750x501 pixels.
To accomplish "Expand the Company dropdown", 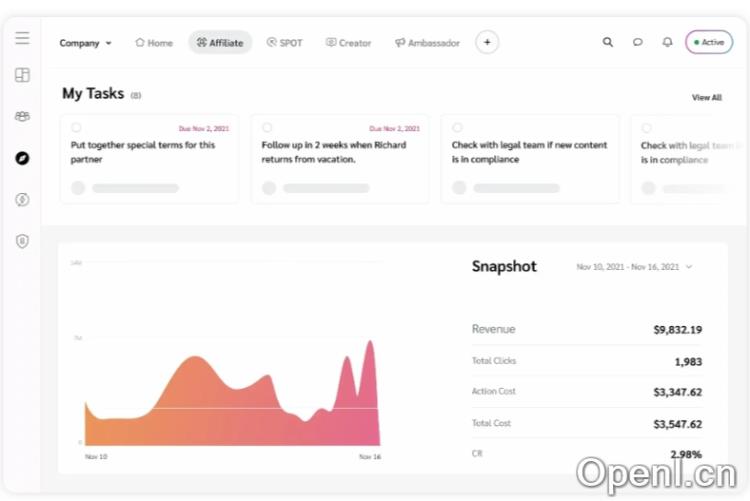I will pyautogui.click(x=85, y=43).
